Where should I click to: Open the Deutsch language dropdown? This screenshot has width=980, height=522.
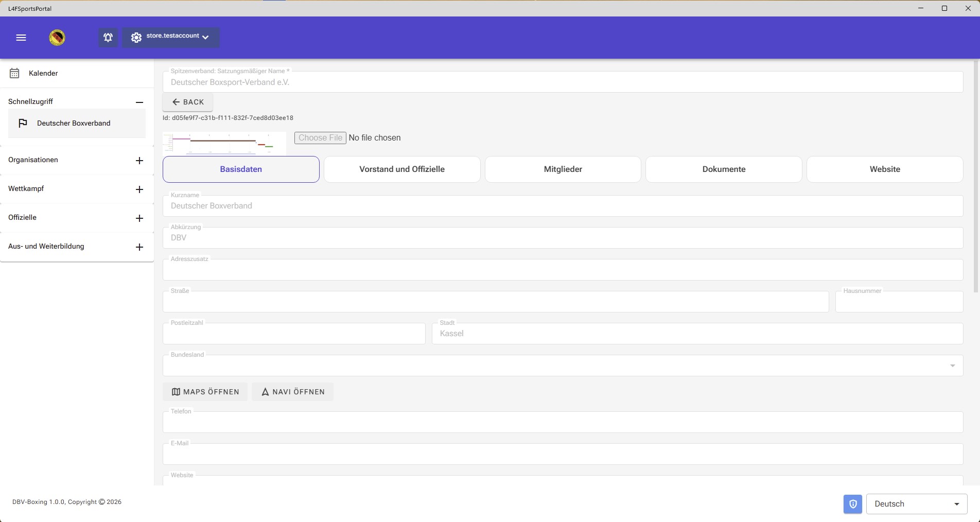(x=917, y=504)
